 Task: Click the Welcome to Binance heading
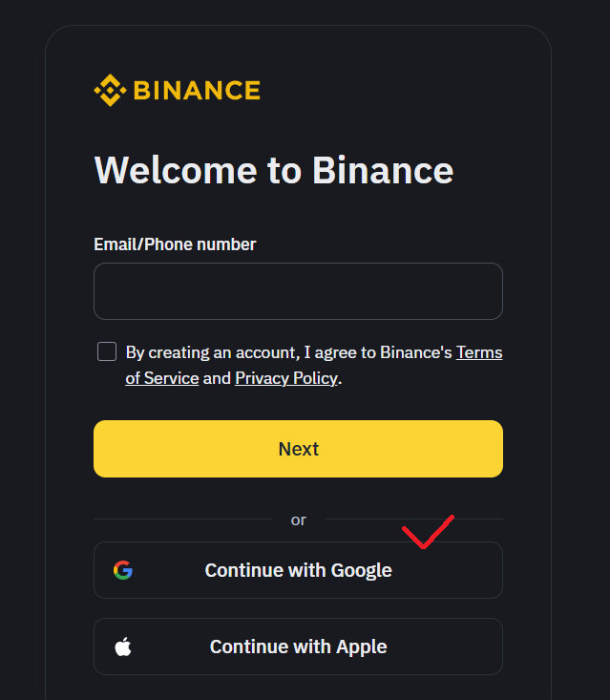pos(274,171)
